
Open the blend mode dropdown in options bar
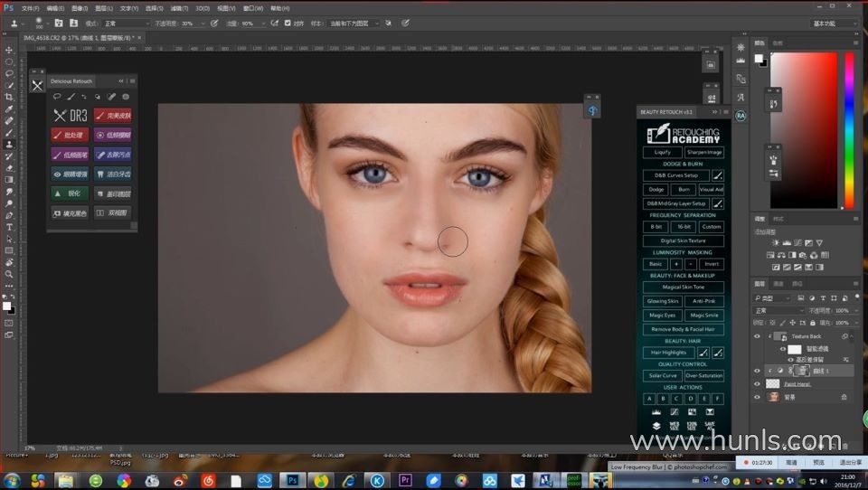(x=127, y=23)
